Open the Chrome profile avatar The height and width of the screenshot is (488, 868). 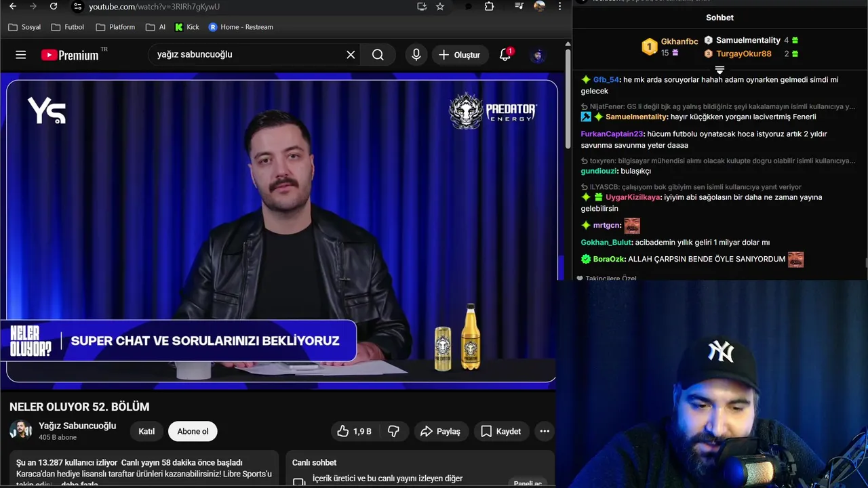tap(539, 6)
